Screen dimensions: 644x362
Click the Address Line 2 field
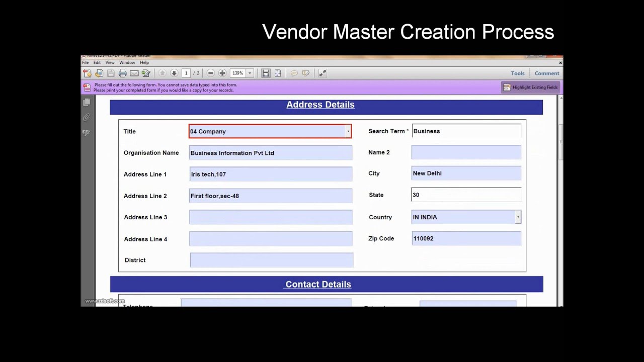271,196
